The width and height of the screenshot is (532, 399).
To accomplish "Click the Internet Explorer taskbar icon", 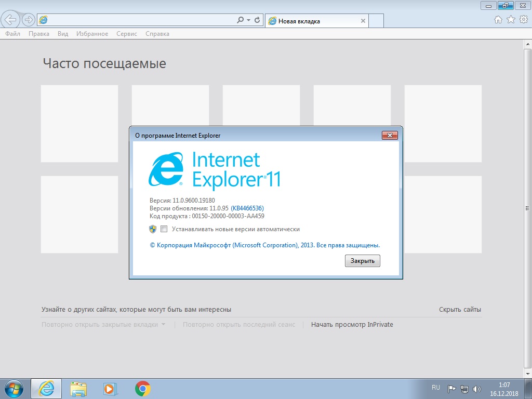I will (x=46, y=389).
